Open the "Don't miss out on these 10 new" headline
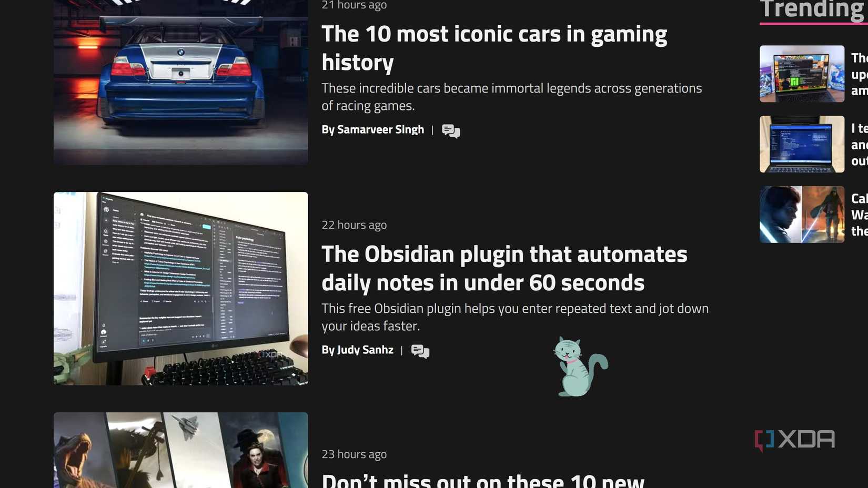The height and width of the screenshot is (488, 868). tap(482, 480)
